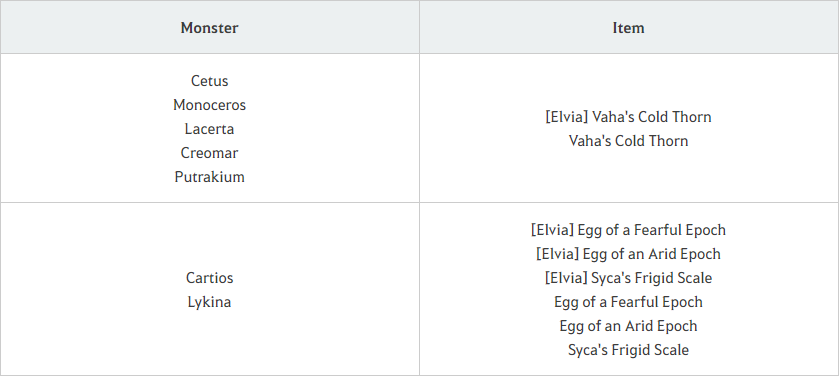Select the Cartios monster name
The image size is (839, 376).
tap(209, 278)
